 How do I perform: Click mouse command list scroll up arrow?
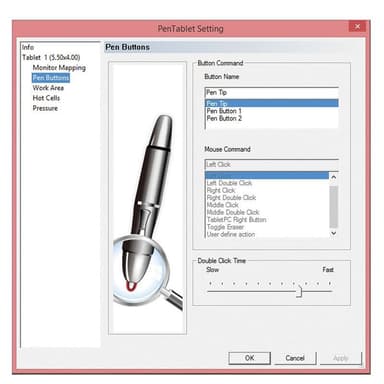pos(334,177)
